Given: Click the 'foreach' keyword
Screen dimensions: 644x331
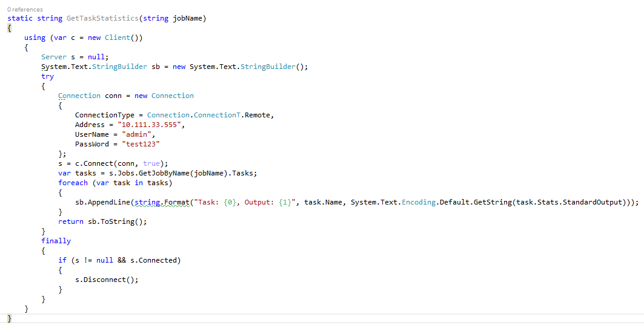Looking at the screenshot, I should [x=73, y=183].
